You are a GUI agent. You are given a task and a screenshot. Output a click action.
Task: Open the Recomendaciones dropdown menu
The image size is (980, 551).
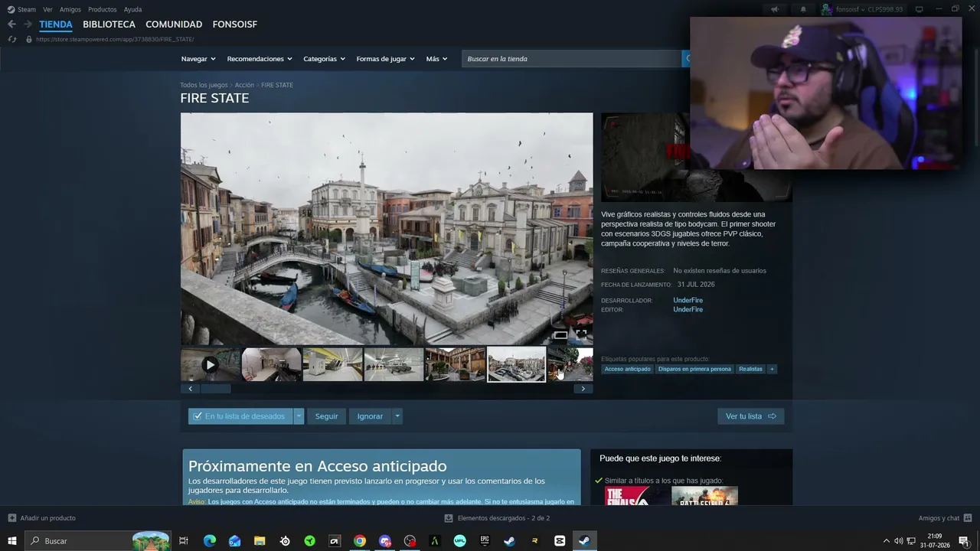(260, 59)
